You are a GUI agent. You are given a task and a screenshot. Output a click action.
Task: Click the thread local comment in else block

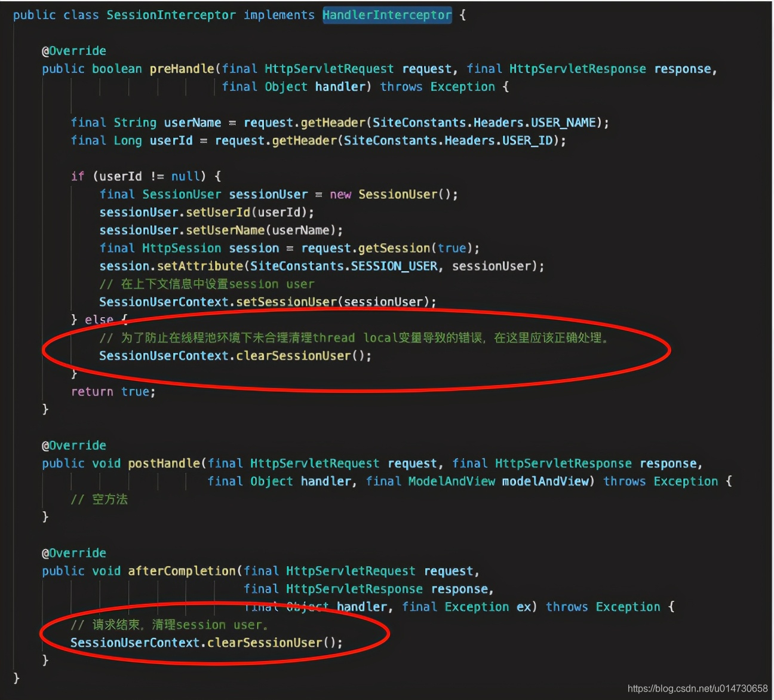coord(354,338)
